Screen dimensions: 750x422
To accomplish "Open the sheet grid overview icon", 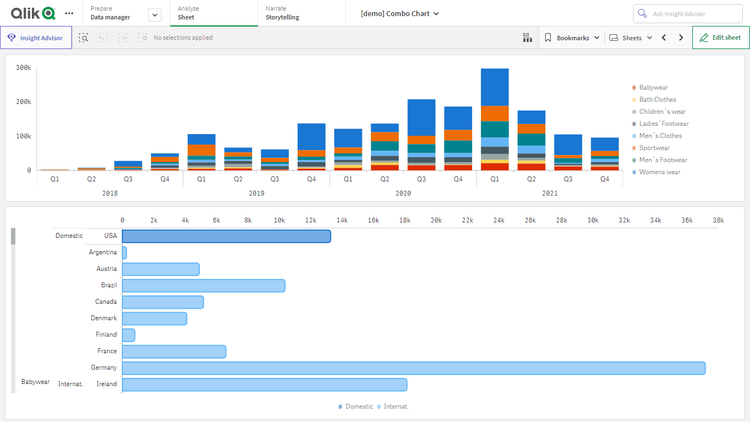I will (527, 38).
